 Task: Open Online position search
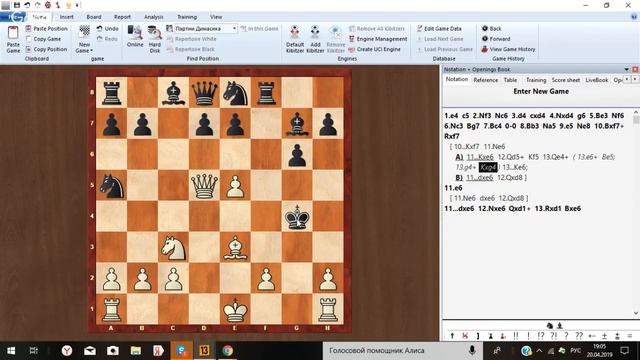coord(135,37)
